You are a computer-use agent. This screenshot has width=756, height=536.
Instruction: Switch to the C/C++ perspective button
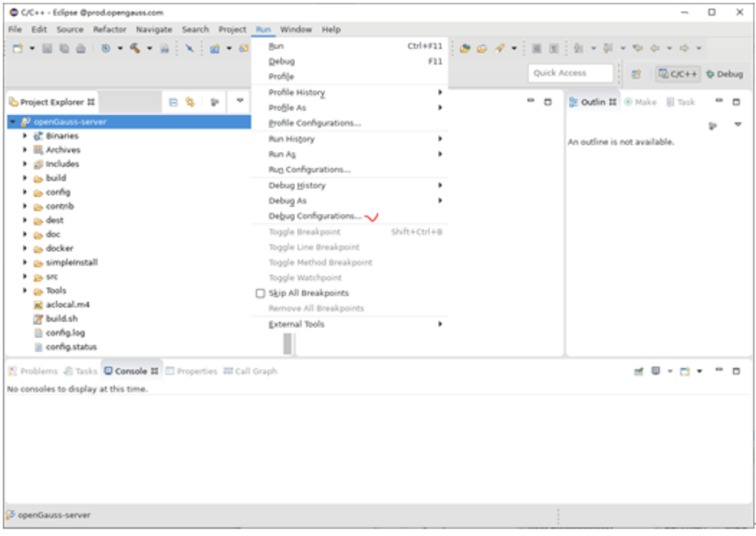pyautogui.click(x=678, y=74)
